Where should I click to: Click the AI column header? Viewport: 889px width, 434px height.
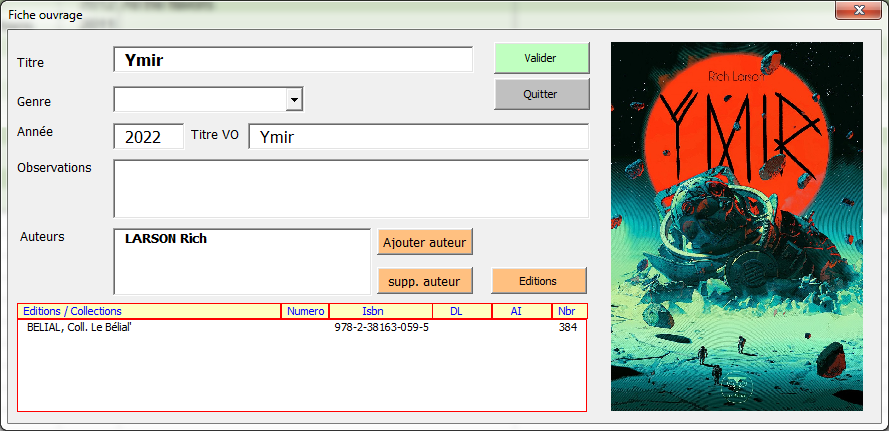[522, 311]
